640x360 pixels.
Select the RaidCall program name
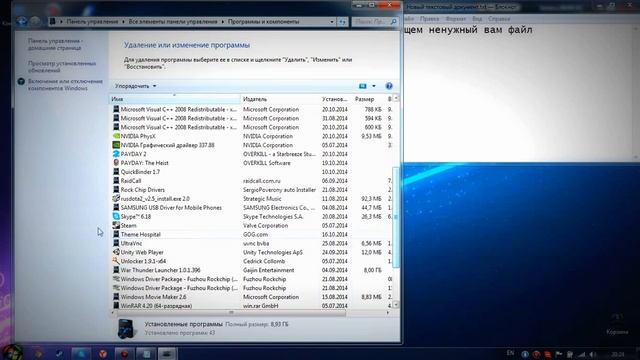[x=131, y=181]
